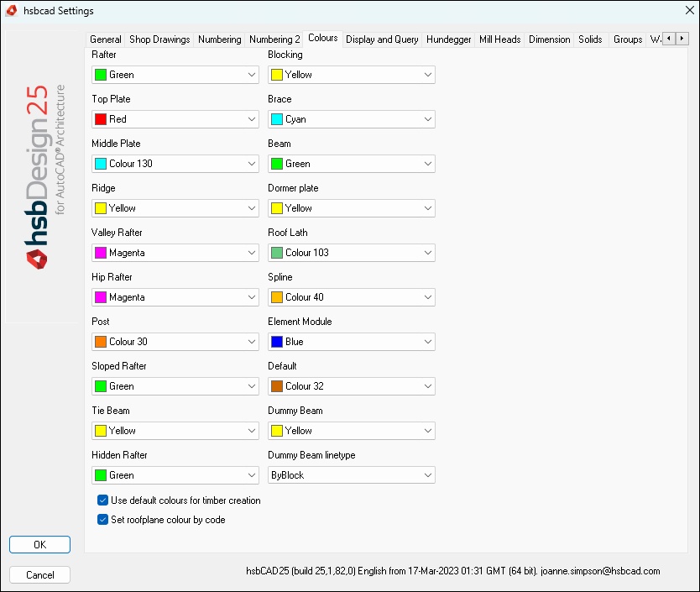Confirm settings with the OK button
Image resolution: width=700 pixels, height=592 pixels.
click(x=39, y=545)
